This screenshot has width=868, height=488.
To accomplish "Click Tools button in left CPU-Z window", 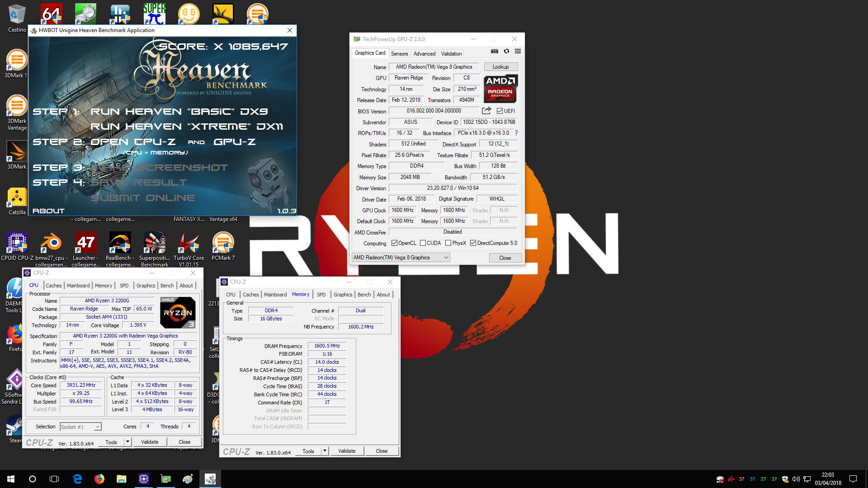I will click(x=111, y=442).
